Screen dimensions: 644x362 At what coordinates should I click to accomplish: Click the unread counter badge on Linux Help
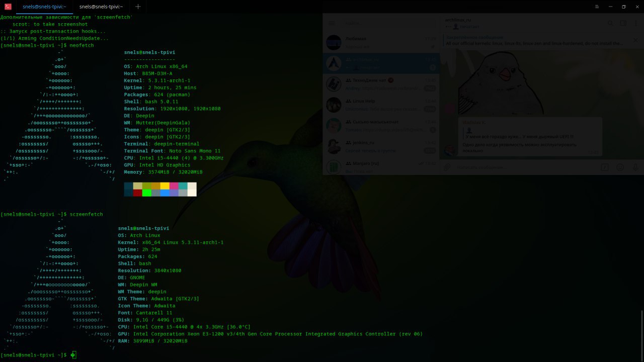pyautogui.click(x=430, y=109)
